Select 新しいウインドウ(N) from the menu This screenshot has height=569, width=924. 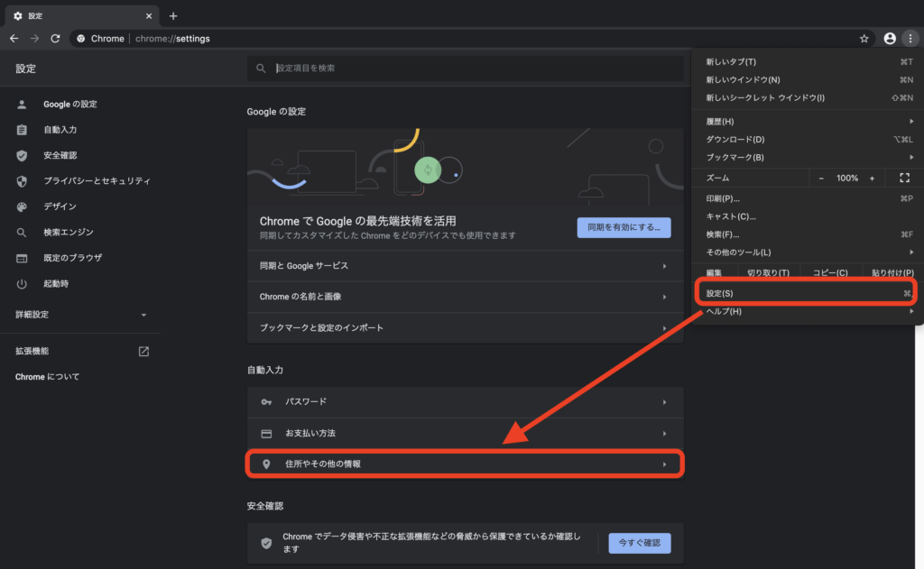808,79
